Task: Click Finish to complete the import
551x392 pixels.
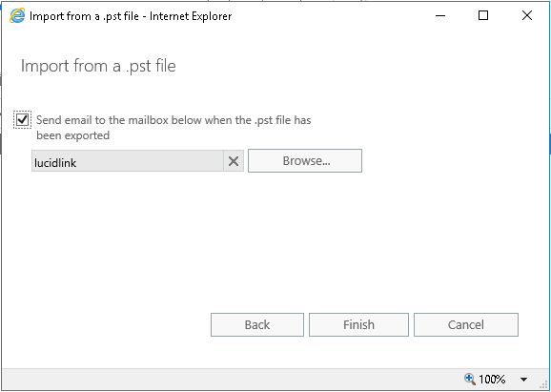Action: pos(358,324)
